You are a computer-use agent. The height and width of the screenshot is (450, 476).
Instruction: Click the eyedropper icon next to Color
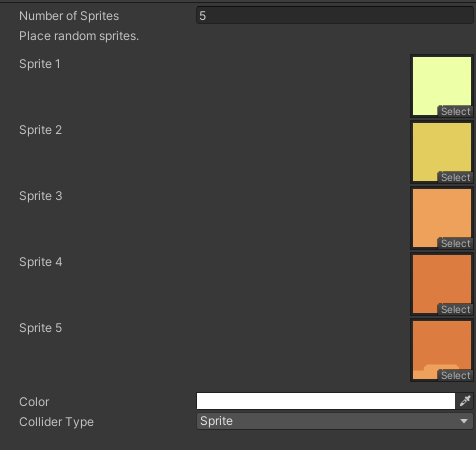(x=465, y=401)
